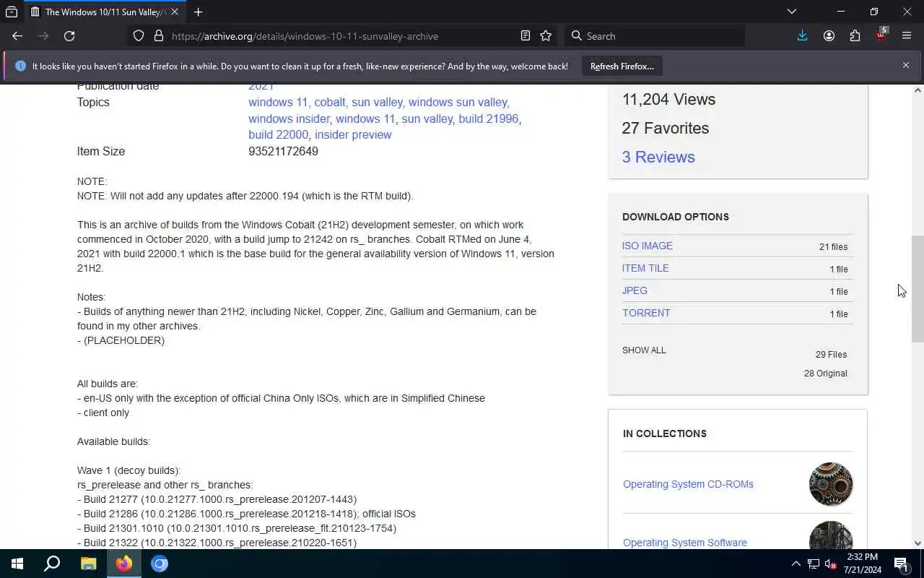Click 27 Favorites text
924x578 pixels.
(666, 128)
